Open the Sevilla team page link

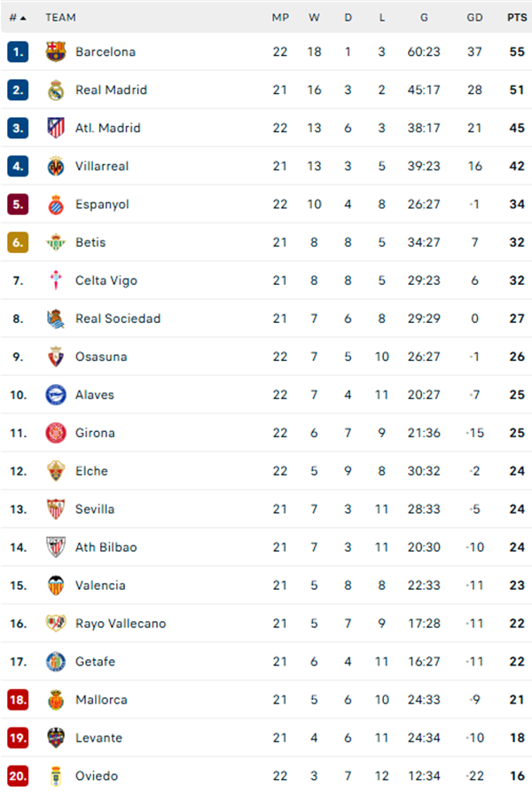coord(96,509)
